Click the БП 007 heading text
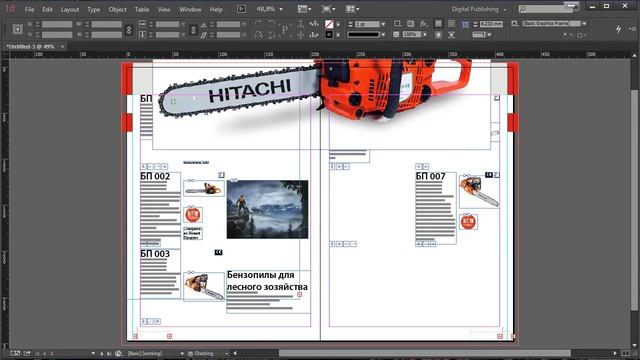The image size is (640, 360). point(431,176)
